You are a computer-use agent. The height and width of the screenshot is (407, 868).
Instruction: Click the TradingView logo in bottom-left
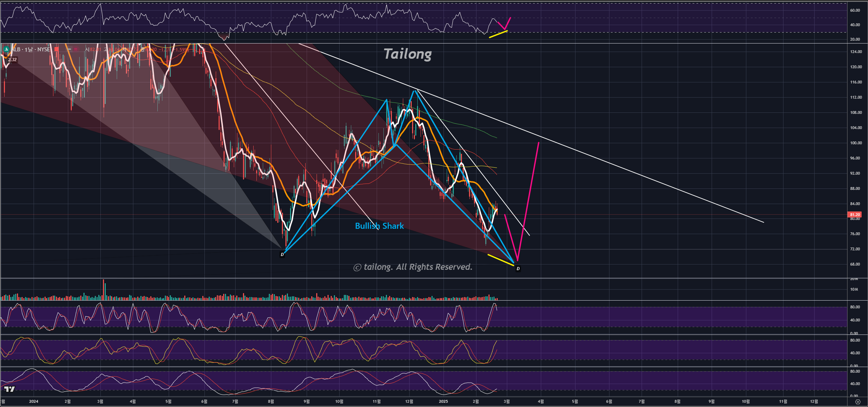tap(10, 389)
